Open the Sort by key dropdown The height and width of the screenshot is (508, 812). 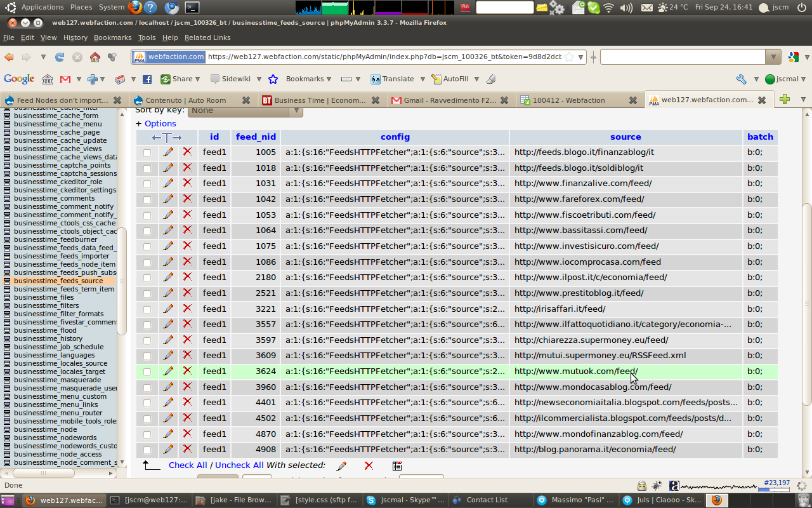tap(244, 110)
